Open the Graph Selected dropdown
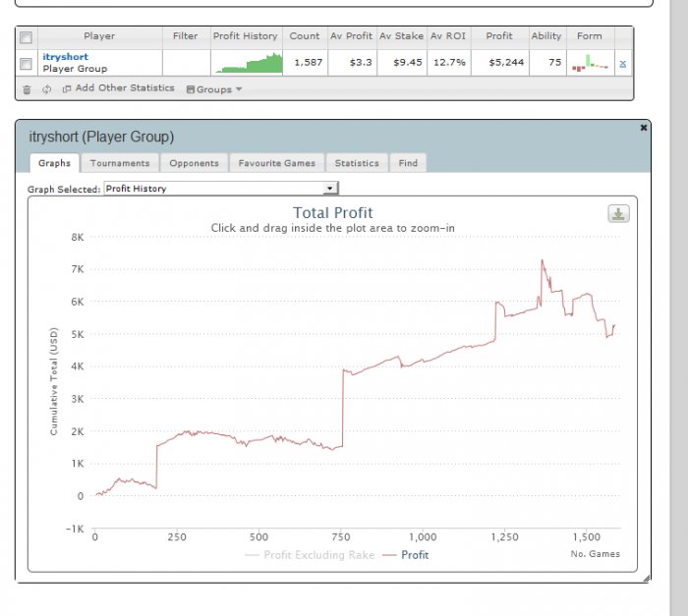688x616 pixels. [221, 189]
